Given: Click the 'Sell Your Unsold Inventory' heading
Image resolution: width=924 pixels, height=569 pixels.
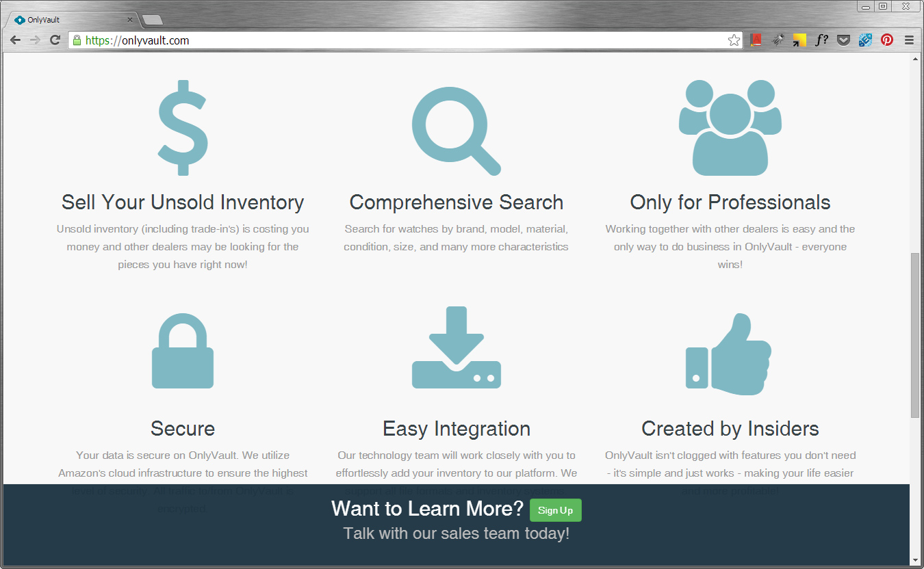Looking at the screenshot, I should pyautogui.click(x=183, y=202).
